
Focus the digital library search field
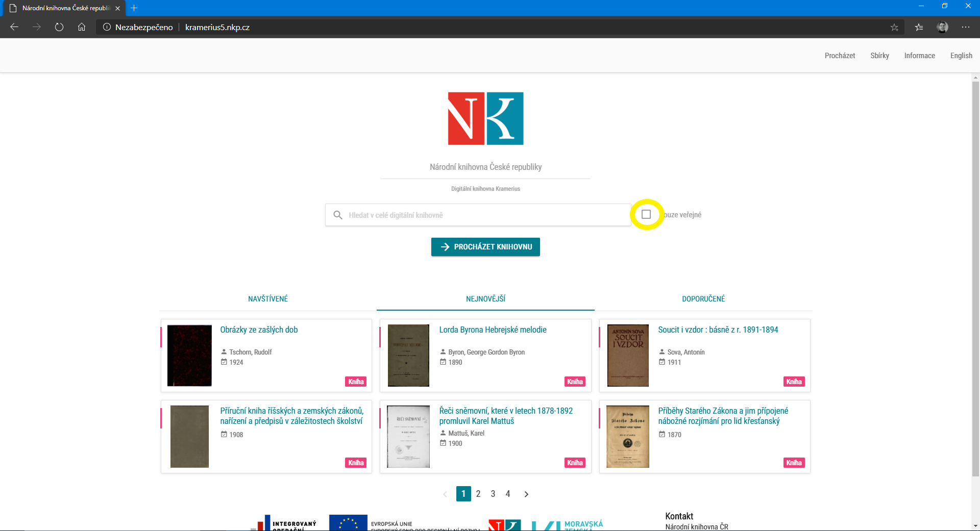485,215
